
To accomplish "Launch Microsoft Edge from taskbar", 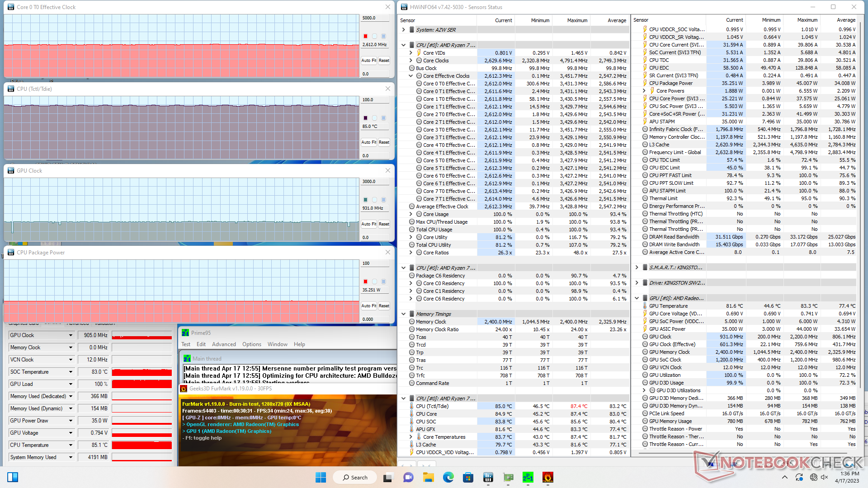I will 448,477.
